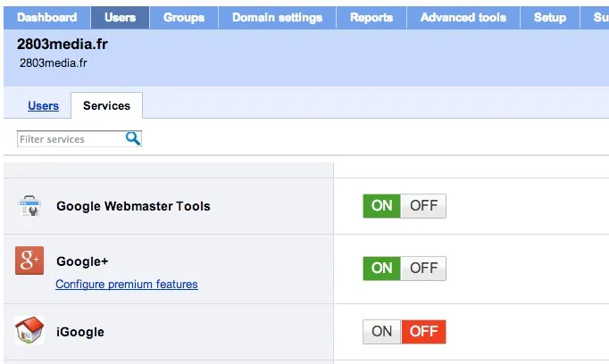Click the iGoogle service name
Screen dimensions: 609x364
click(80, 332)
